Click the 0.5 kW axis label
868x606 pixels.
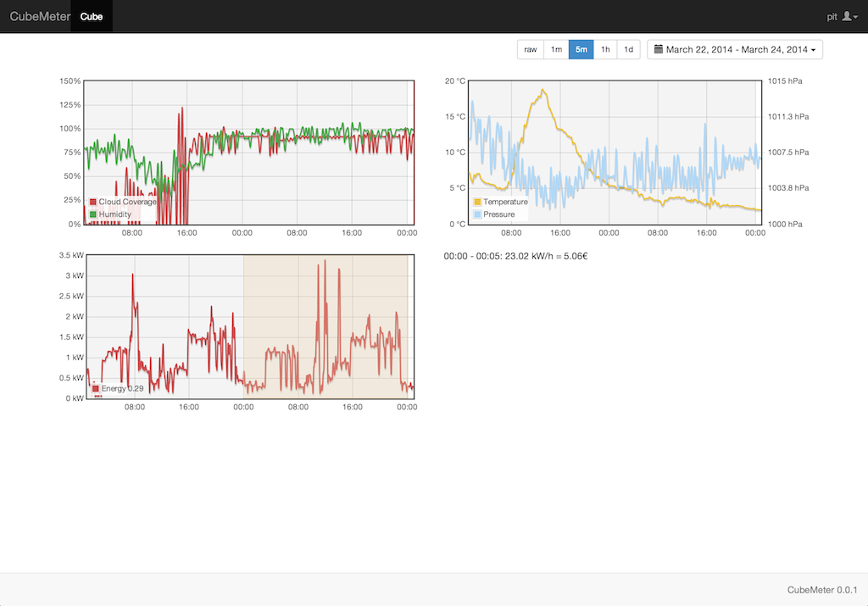[71, 378]
